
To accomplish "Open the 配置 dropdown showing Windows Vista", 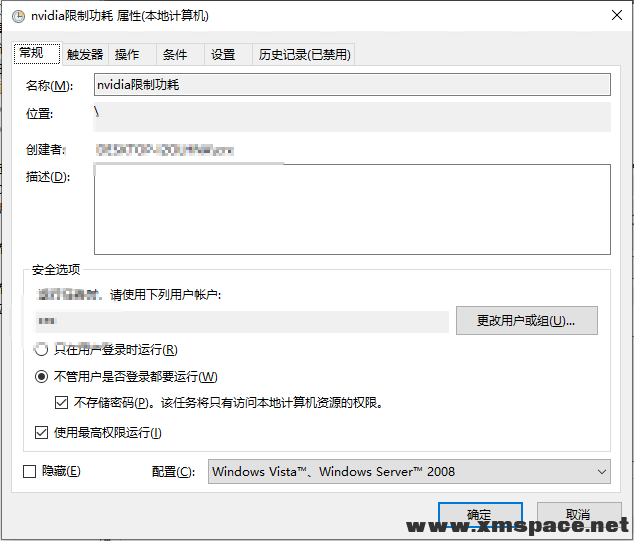I will coord(409,471).
